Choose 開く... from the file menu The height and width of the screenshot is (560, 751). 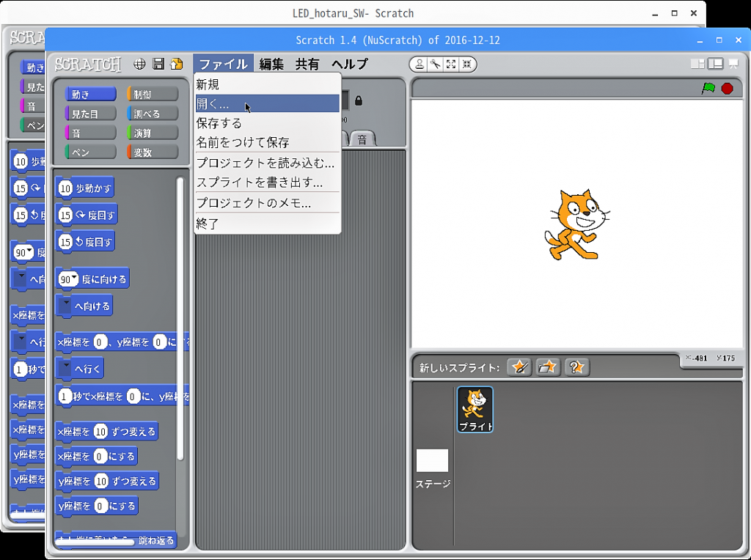[x=267, y=104]
